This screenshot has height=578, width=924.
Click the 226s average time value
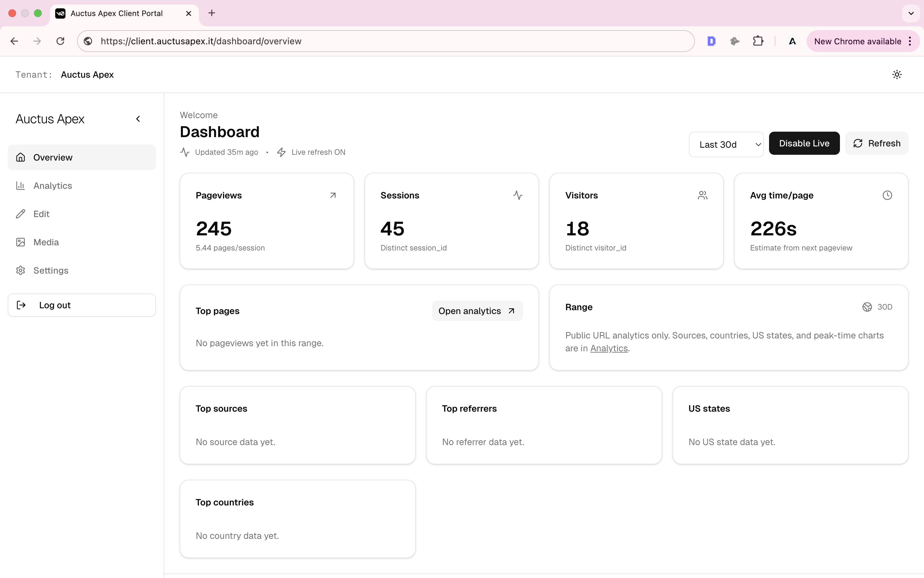773,229
